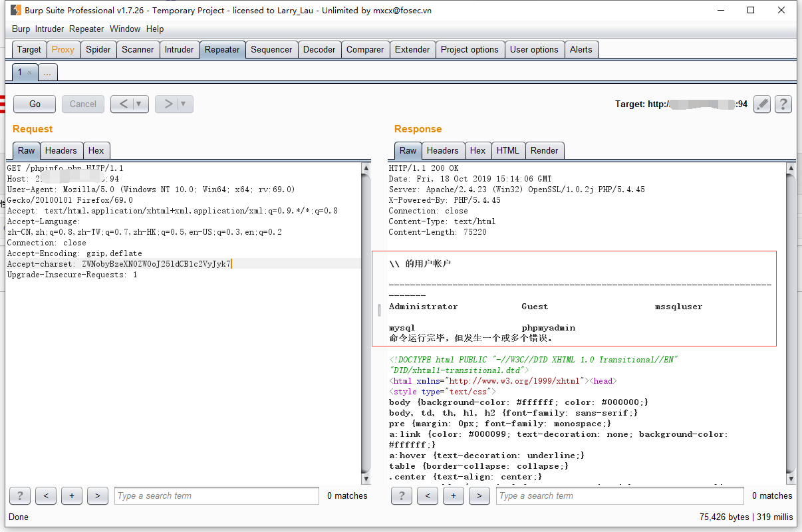Click the Upgrade-Insecure-Requests header line
Screen dimensions: 802x532
pyautogui.click(x=72, y=275)
